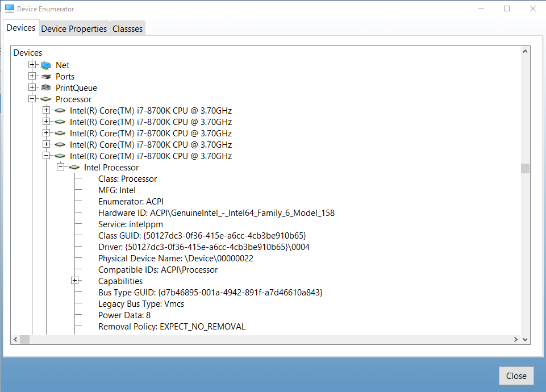Click the PrintQueue printer icon

[x=46, y=88]
